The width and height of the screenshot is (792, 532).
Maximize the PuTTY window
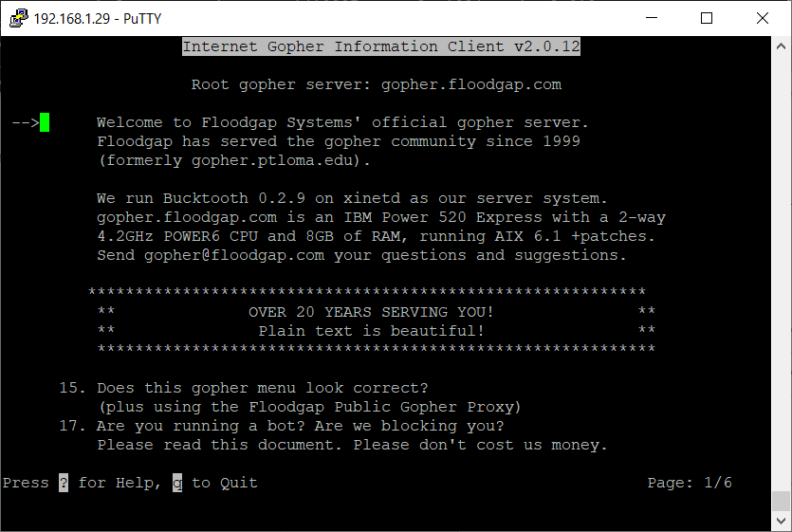[707, 18]
